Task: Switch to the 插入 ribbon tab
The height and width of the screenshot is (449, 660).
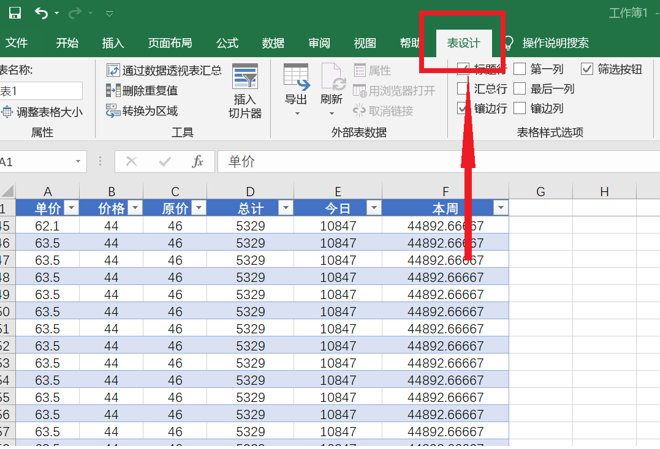Action: [113, 43]
